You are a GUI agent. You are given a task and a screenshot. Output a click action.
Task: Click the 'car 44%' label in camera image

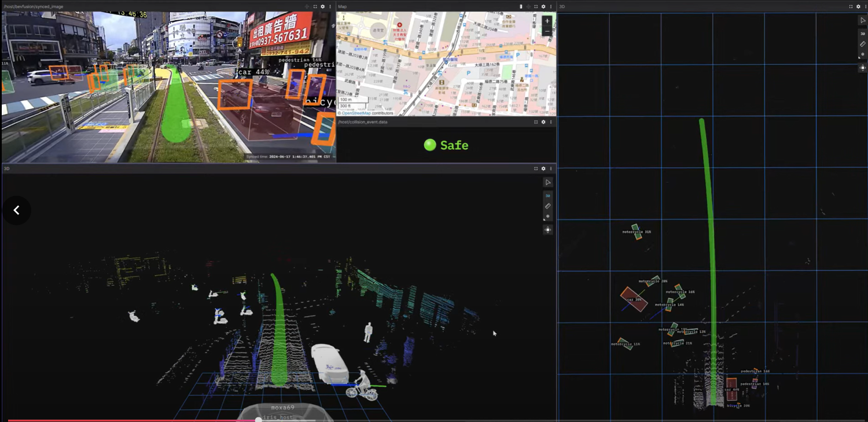(x=254, y=72)
